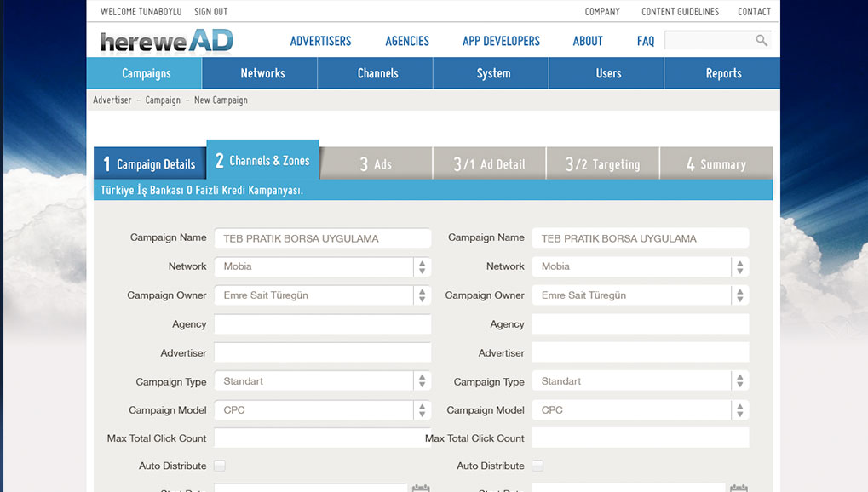Open right Campaign Type dropdown
Screen dimensions: 868x492
point(641,381)
